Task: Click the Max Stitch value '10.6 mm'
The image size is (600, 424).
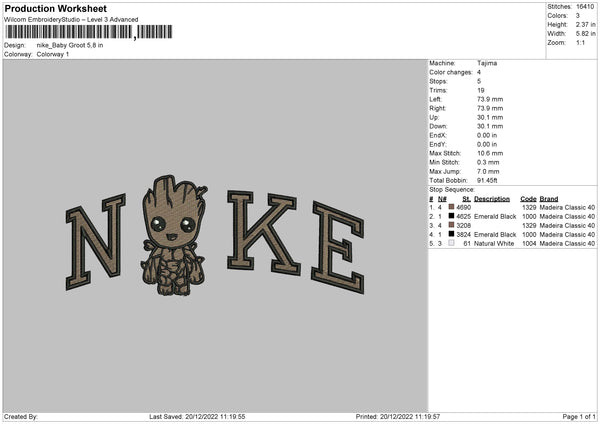Action: [490, 153]
